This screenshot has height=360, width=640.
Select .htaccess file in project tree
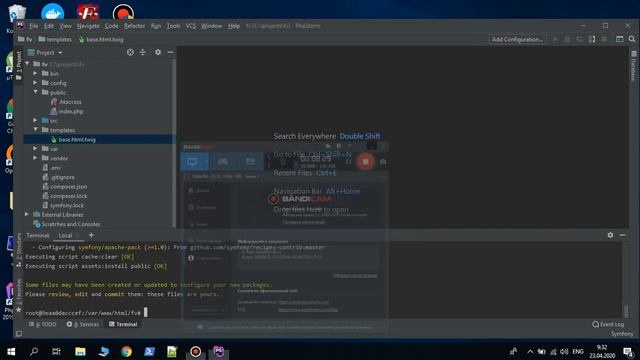(x=66, y=102)
